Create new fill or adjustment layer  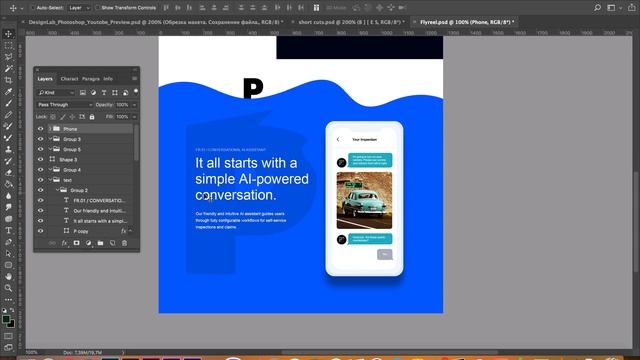[x=89, y=243]
